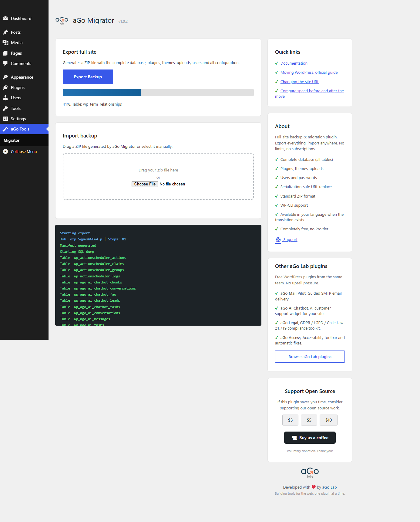
Task: Collapse the admin sidebar menu
Action: click(x=24, y=151)
